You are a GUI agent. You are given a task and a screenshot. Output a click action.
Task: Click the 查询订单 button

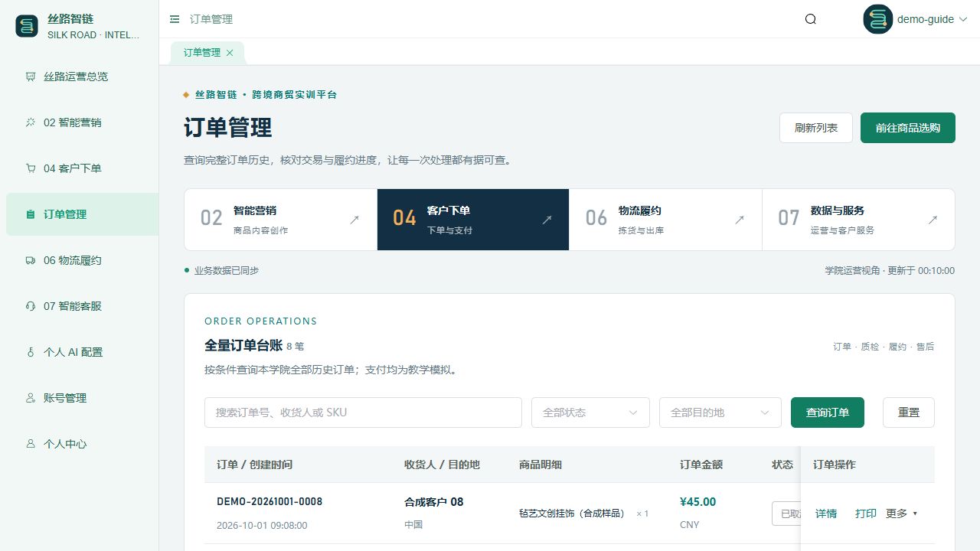click(828, 412)
